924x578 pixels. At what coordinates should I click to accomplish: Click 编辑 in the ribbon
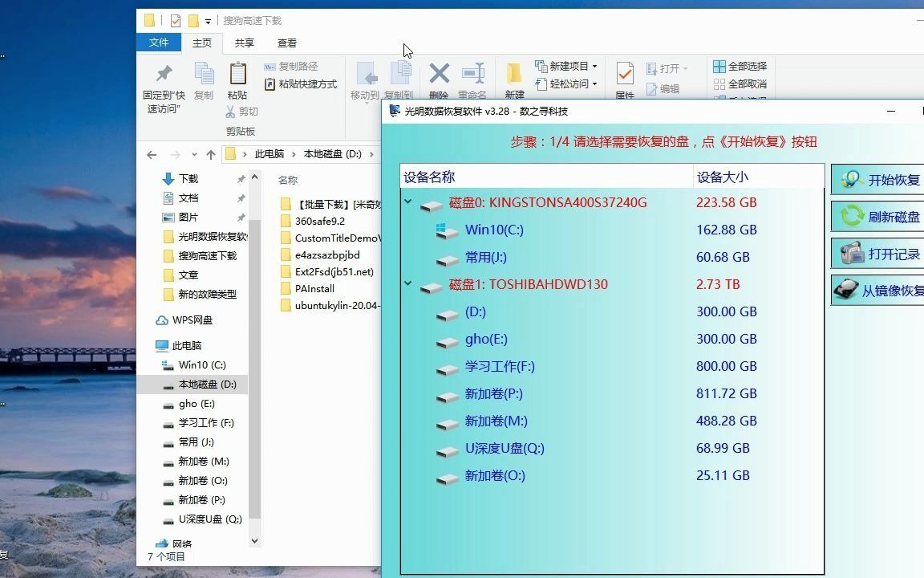663,88
